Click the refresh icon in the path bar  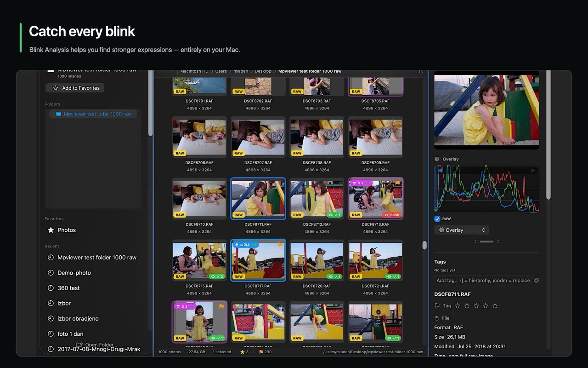pos(421,71)
